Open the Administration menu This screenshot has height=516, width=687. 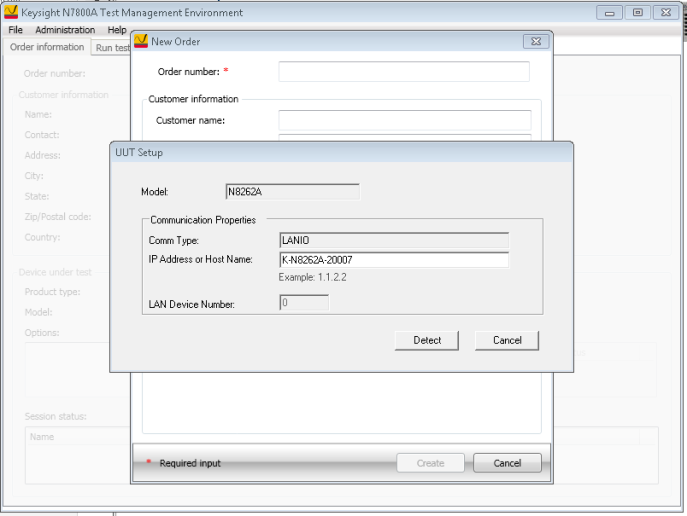(x=65, y=30)
